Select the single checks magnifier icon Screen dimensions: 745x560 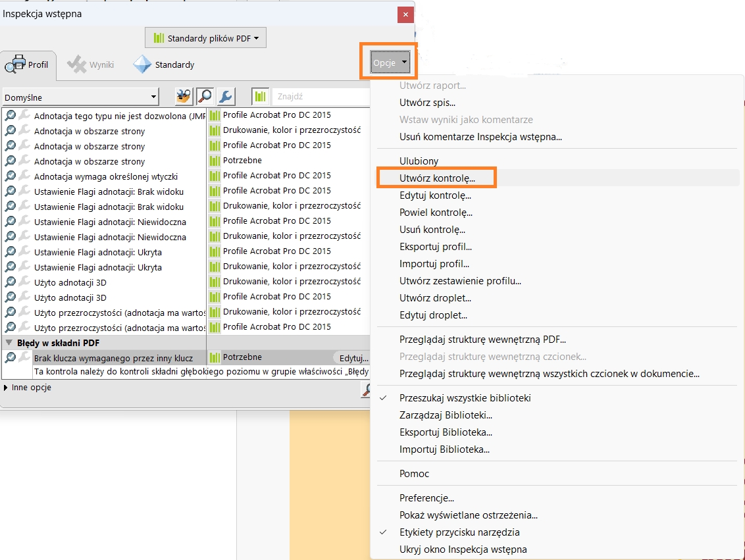pyautogui.click(x=205, y=97)
